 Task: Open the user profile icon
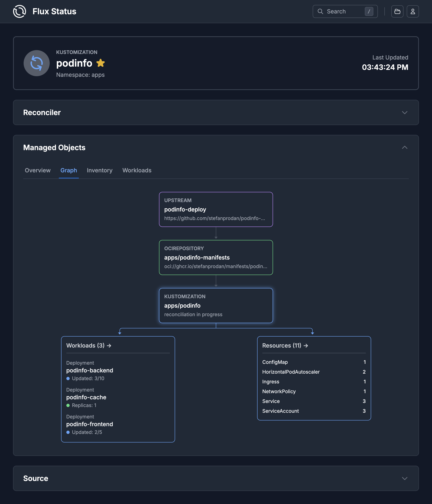412,11
